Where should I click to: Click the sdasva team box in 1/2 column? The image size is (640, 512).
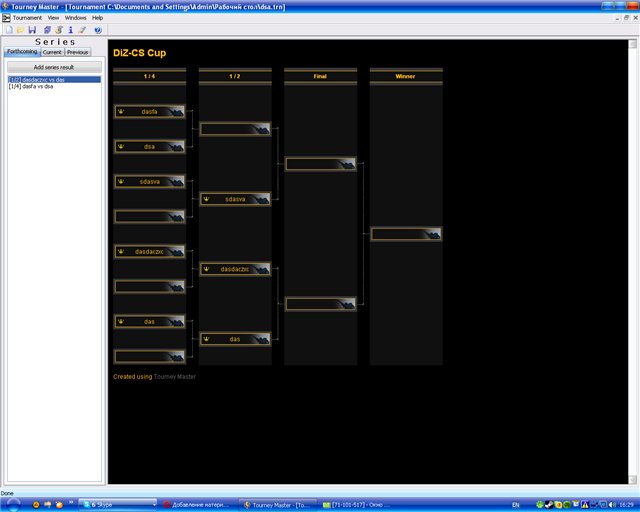[235, 199]
